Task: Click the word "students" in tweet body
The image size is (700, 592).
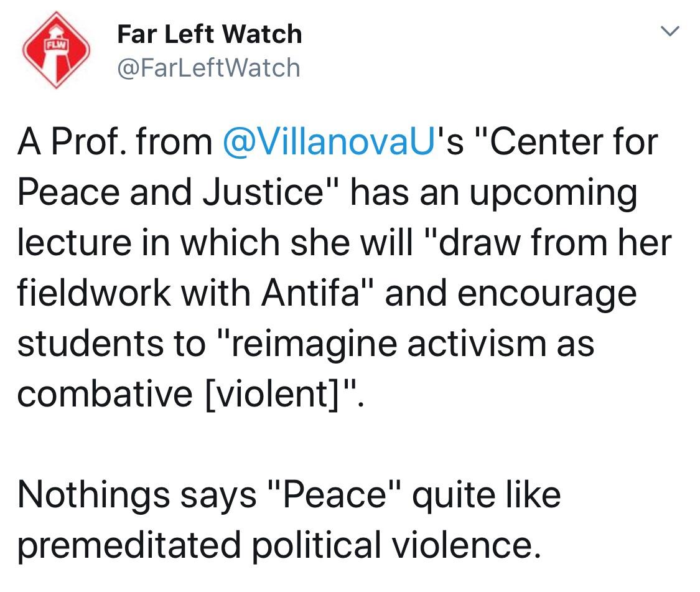Action: [91, 344]
